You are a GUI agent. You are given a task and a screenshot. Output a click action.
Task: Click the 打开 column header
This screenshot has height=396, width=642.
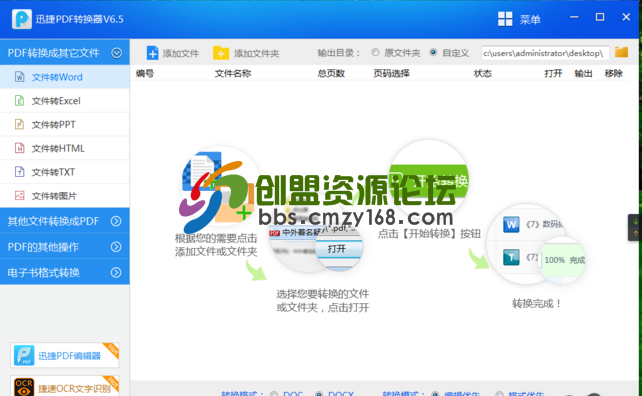click(x=553, y=73)
